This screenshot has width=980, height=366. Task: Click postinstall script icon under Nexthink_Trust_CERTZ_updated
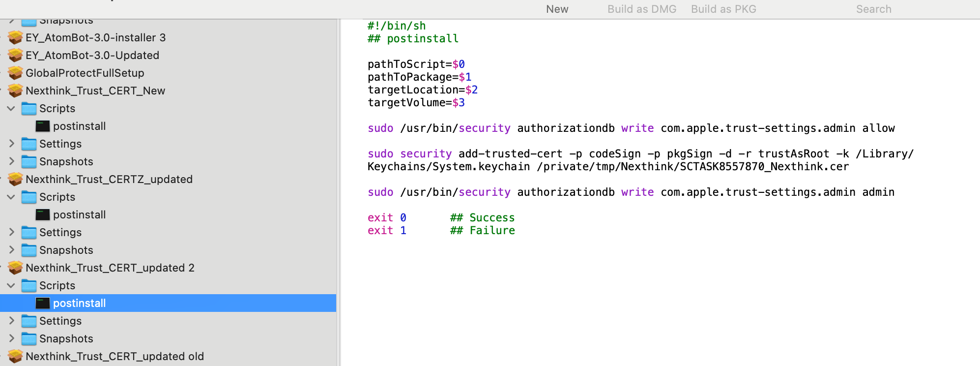tap(43, 214)
